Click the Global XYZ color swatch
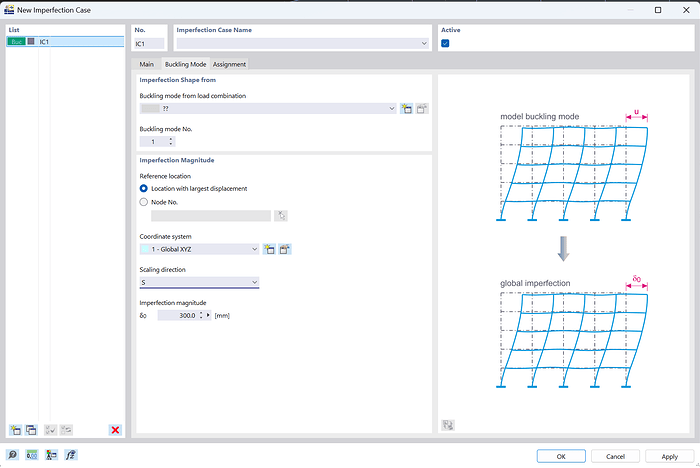The height and width of the screenshot is (468, 700). point(145,249)
